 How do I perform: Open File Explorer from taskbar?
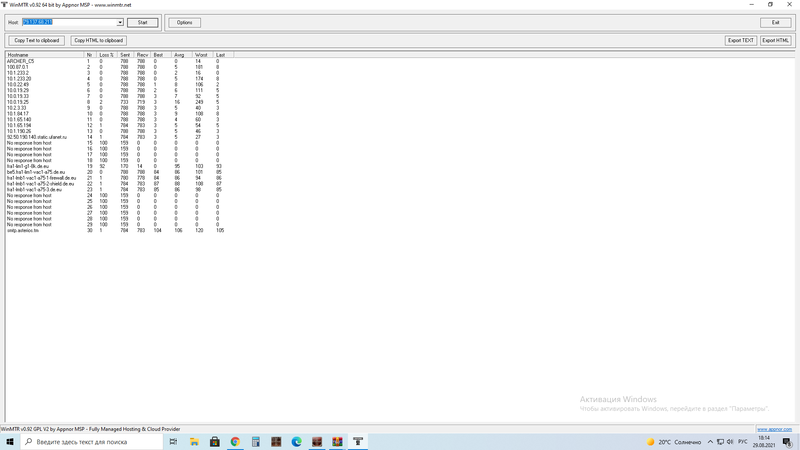click(x=194, y=442)
